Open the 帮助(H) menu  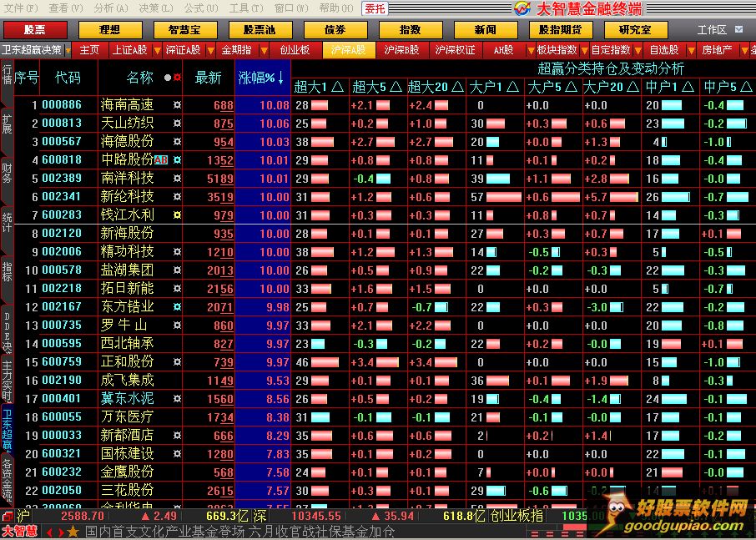pyautogui.click(x=336, y=8)
